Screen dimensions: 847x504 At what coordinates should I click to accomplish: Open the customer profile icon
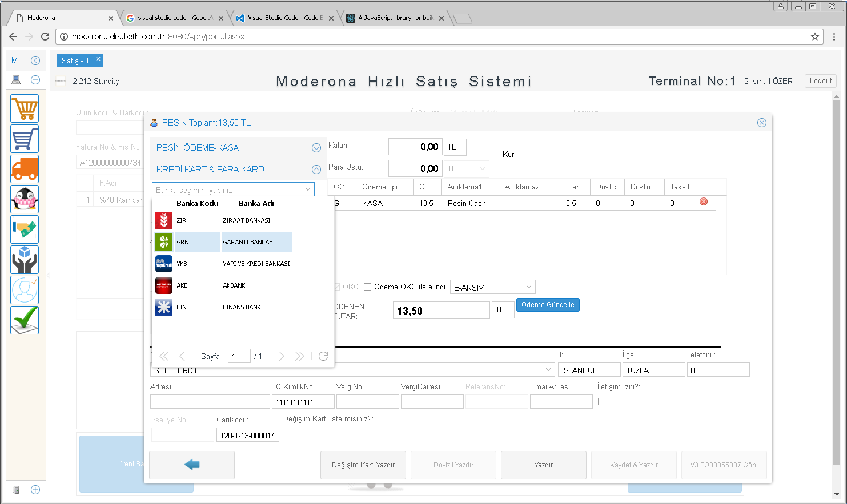pyautogui.click(x=25, y=290)
